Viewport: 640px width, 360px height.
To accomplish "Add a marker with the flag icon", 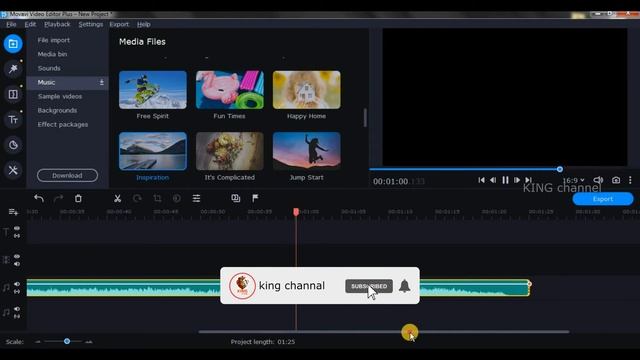I will coord(255,198).
